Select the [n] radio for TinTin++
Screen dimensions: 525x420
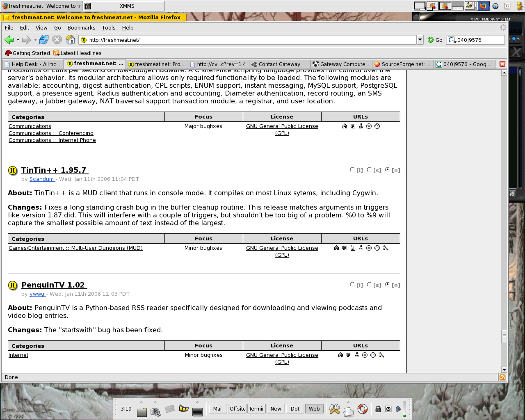tap(387, 170)
